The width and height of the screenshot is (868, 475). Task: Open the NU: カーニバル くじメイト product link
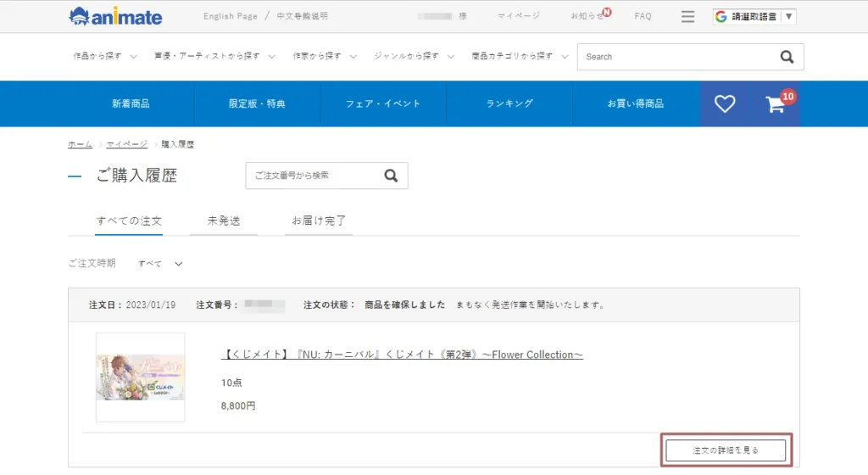[x=402, y=355]
